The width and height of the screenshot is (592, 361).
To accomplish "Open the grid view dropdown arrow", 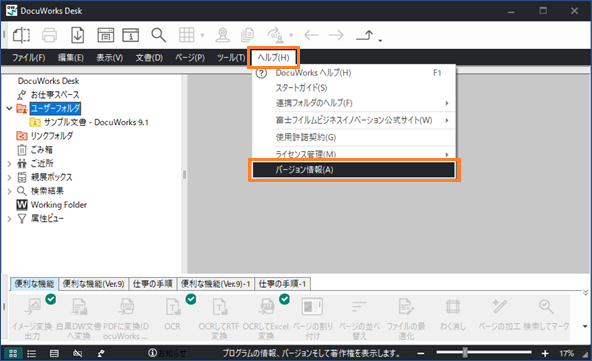I will click(x=203, y=35).
